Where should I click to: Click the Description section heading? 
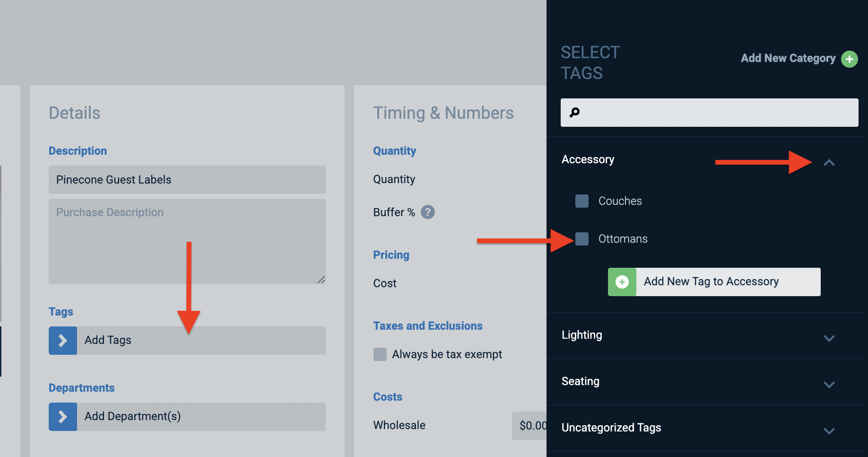(78, 151)
